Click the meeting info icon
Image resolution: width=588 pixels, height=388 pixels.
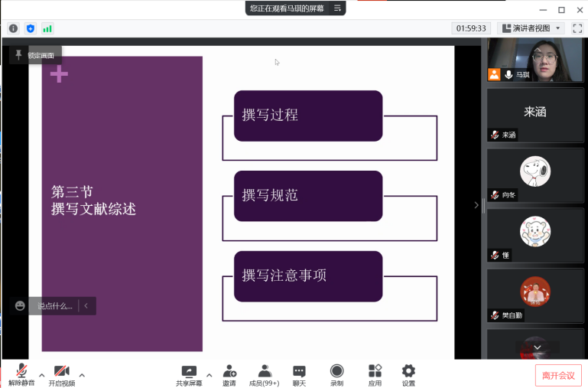coord(13,28)
